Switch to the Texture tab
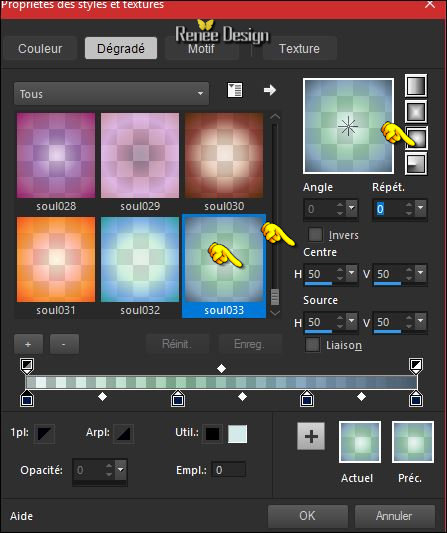 click(299, 49)
